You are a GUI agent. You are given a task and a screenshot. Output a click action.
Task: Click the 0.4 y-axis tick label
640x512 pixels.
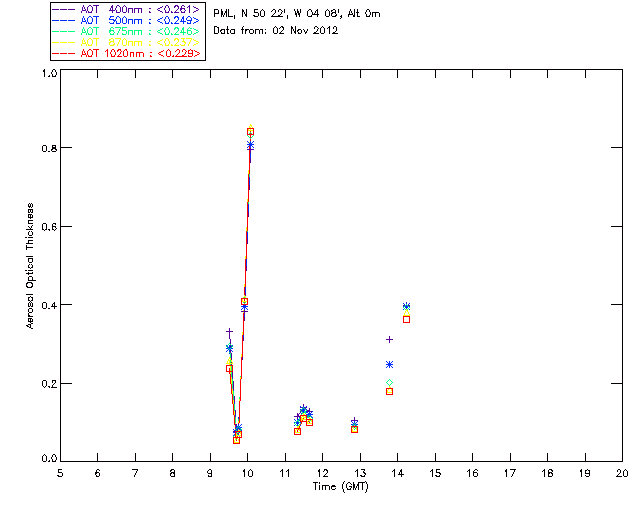(49, 305)
